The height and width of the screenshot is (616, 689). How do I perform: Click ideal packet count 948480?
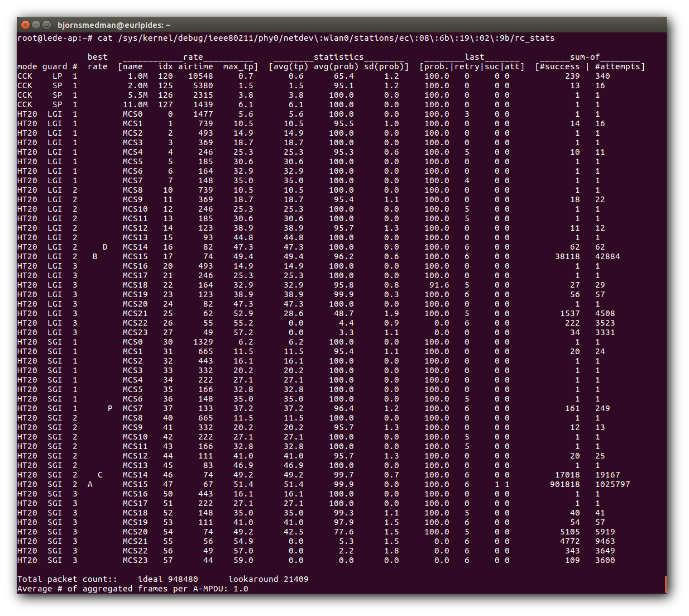[183, 579]
